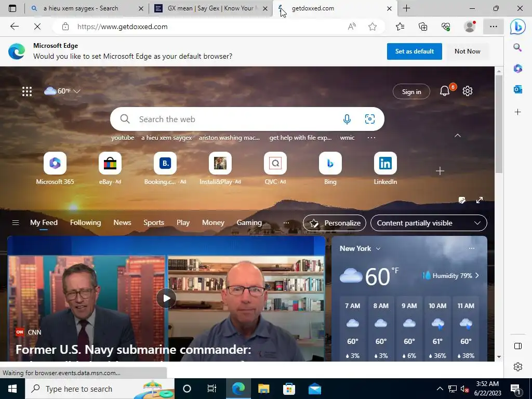The width and height of the screenshot is (532, 399).
Task: Open Browser essentials heart icon
Action: pos(445,26)
